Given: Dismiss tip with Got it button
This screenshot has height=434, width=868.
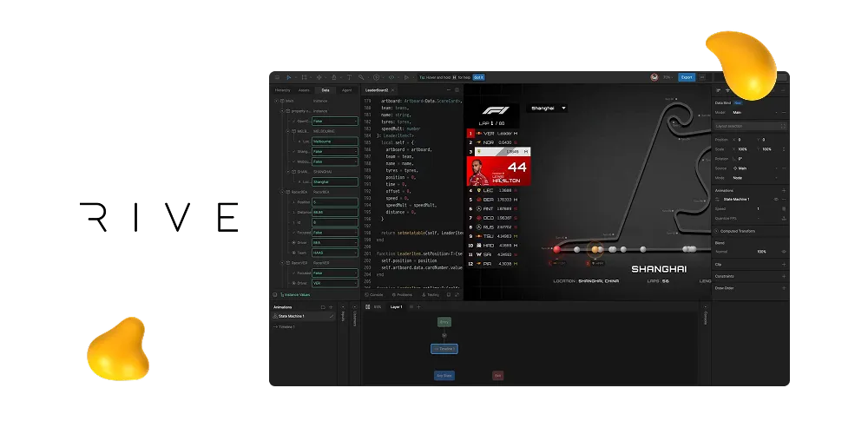Looking at the screenshot, I should [478, 77].
